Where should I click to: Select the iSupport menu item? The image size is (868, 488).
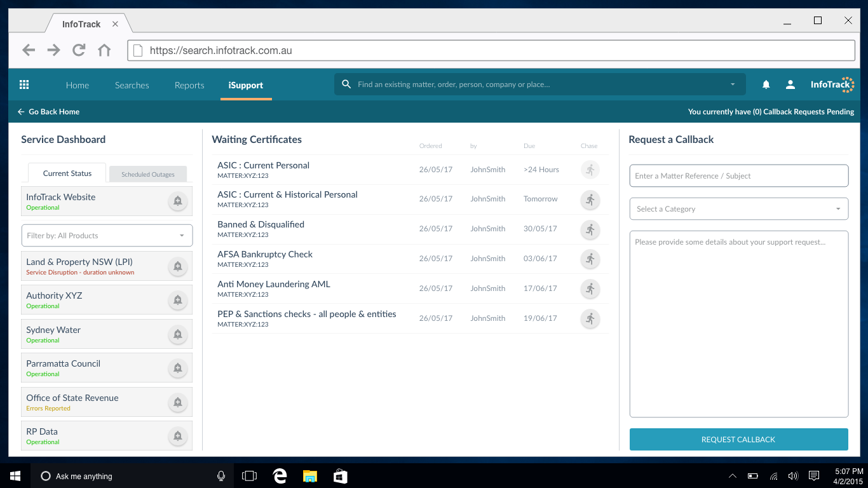(x=246, y=85)
